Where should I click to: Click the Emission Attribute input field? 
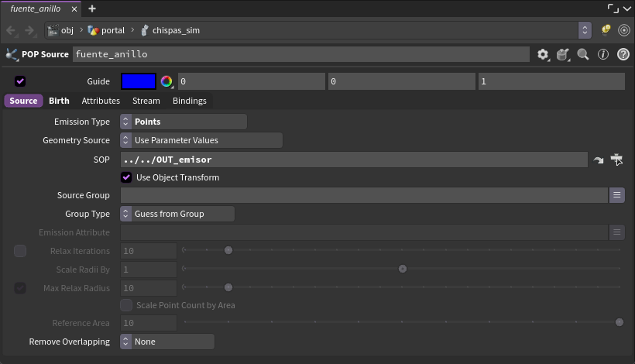click(x=365, y=232)
